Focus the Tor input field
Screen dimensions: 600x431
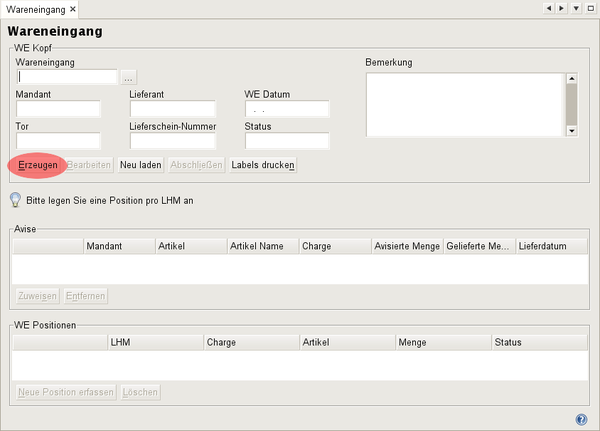point(58,141)
